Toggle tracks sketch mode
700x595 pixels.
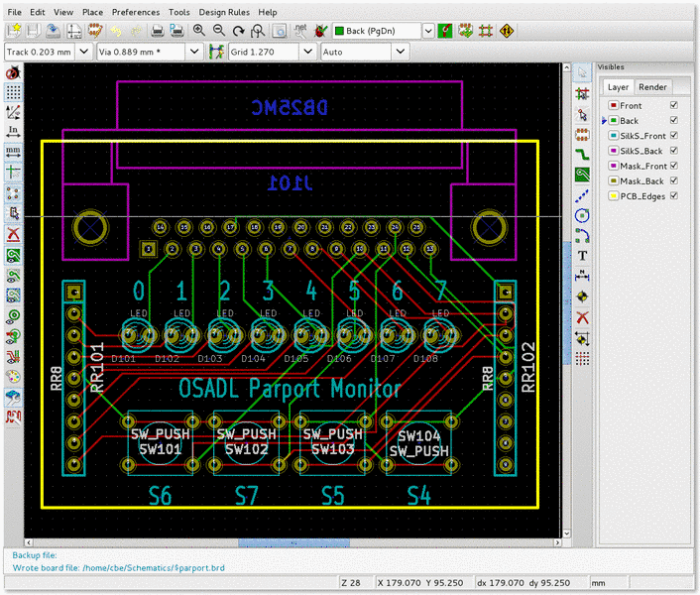(14, 356)
